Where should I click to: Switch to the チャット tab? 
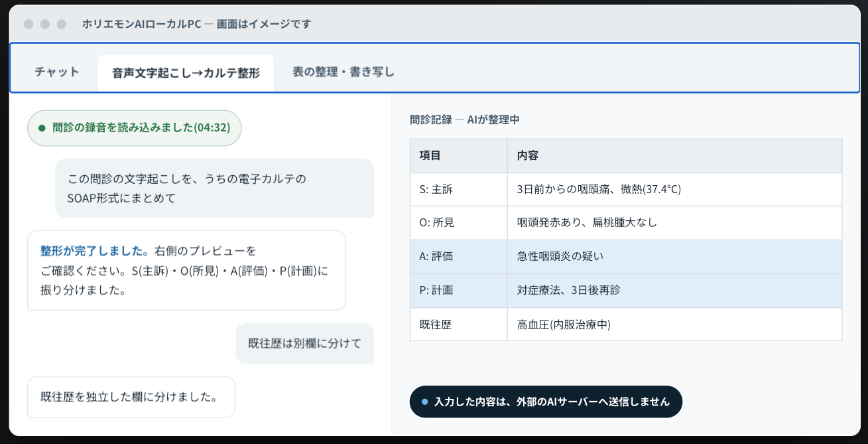[57, 72]
